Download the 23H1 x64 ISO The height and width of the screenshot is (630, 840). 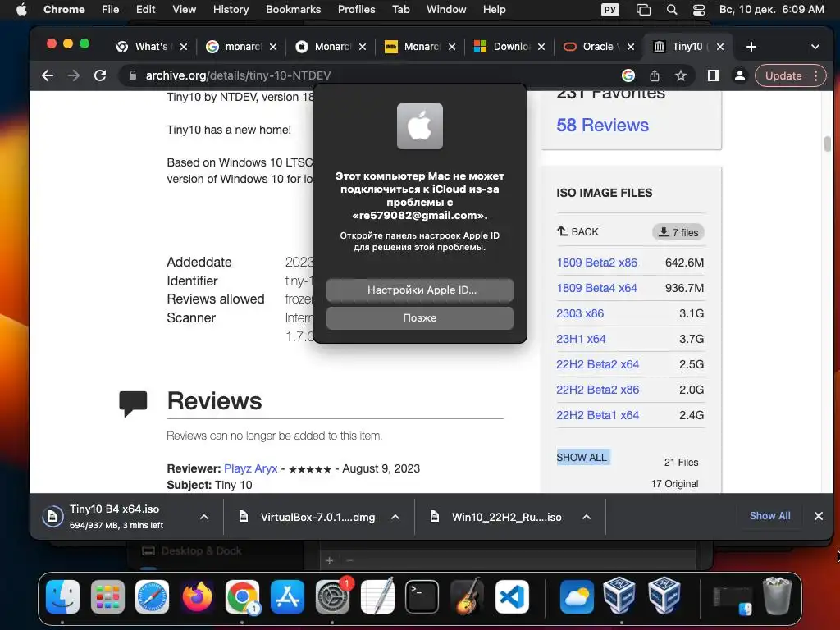click(581, 339)
